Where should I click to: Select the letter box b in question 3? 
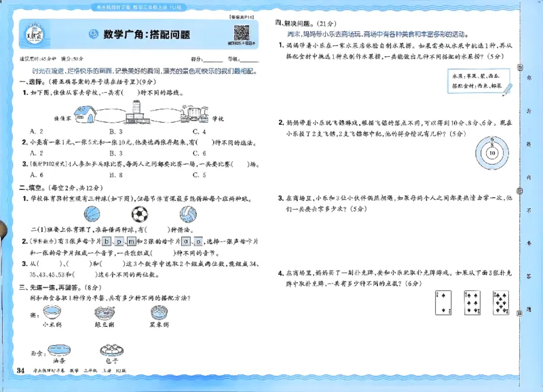pyautogui.click(x=107, y=241)
